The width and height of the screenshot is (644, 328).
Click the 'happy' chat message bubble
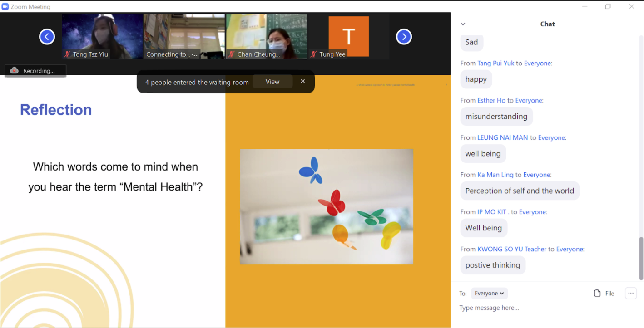[x=476, y=79]
